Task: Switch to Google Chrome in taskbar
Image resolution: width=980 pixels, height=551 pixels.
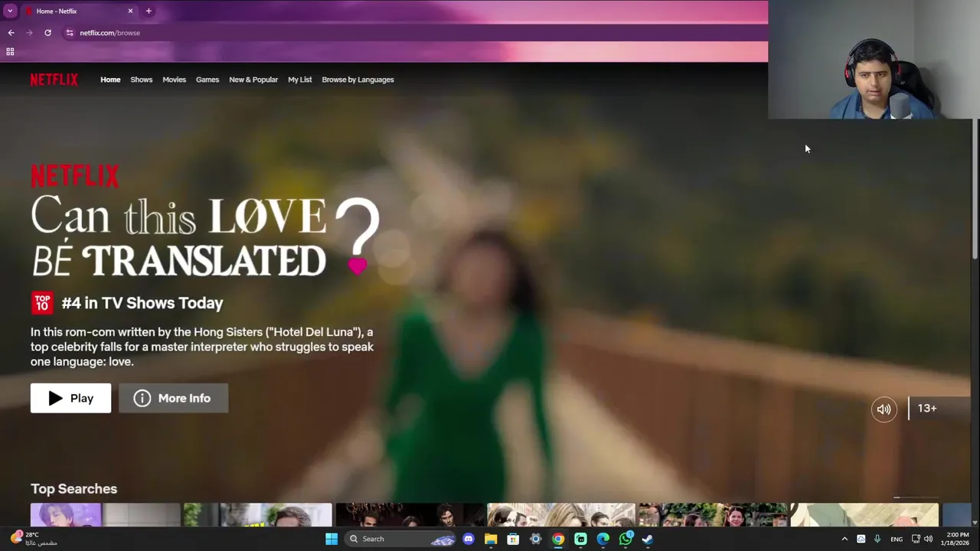Action: (558, 539)
